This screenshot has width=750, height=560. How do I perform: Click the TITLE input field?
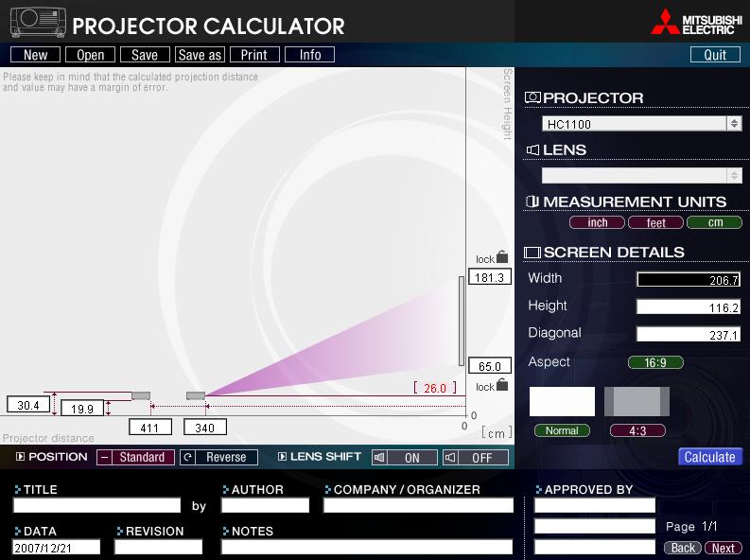click(96, 505)
